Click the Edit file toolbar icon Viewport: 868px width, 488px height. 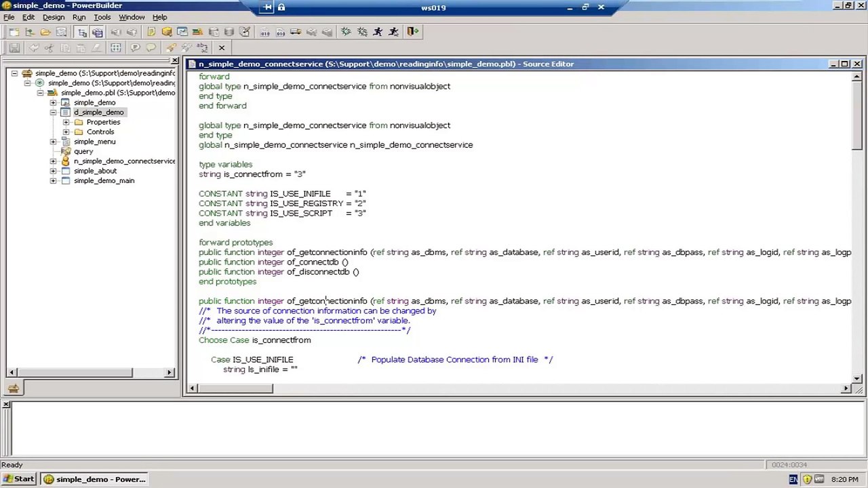point(245,32)
